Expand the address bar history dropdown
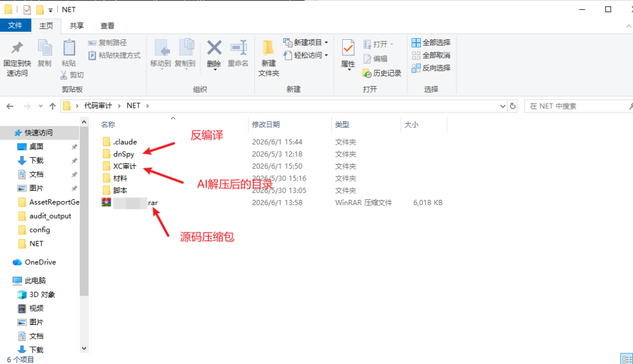This screenshot has width=633, height=364. [503, 106]
